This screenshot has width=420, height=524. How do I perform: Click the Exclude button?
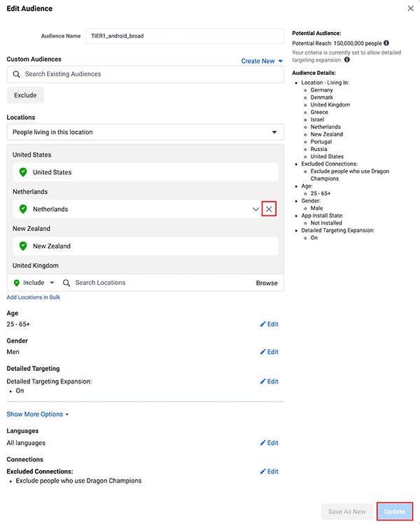(x=25, y=95)
